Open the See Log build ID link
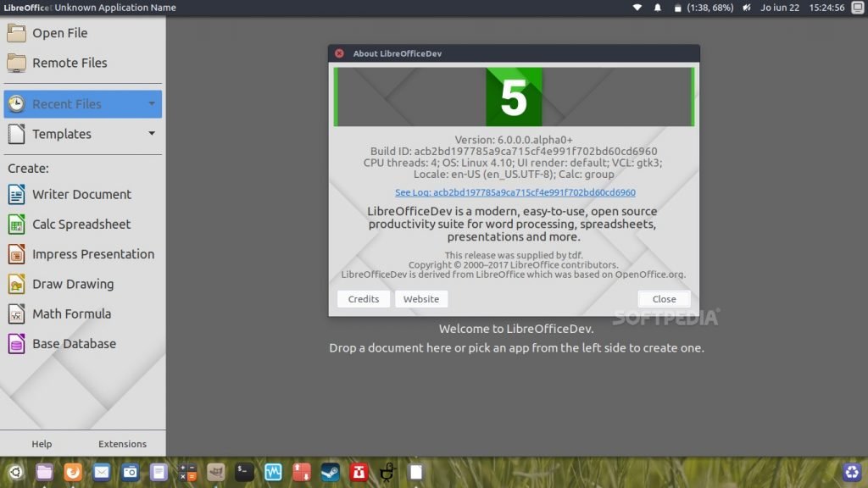Screen dimensions: 868x488 click(x=515, y=192)
